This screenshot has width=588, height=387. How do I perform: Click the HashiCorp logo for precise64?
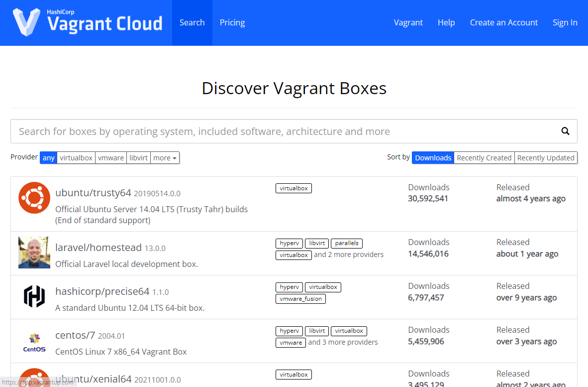34,296
